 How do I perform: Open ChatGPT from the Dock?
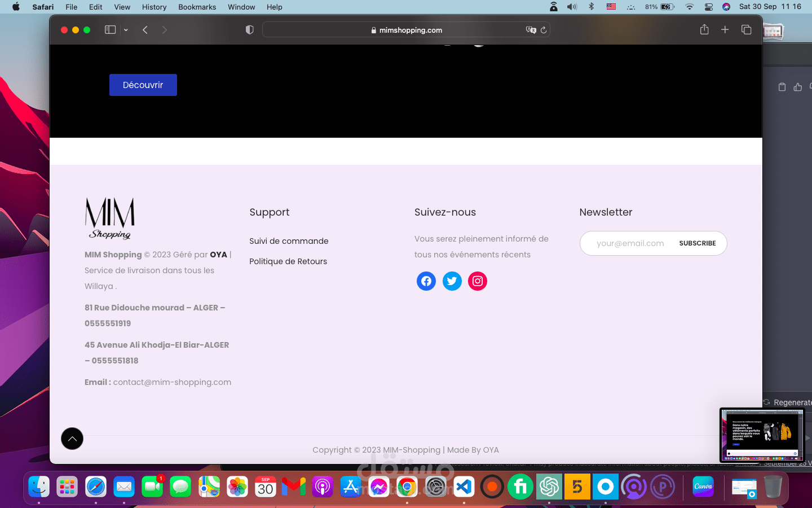pyautogui.click(x=549, y=487)
